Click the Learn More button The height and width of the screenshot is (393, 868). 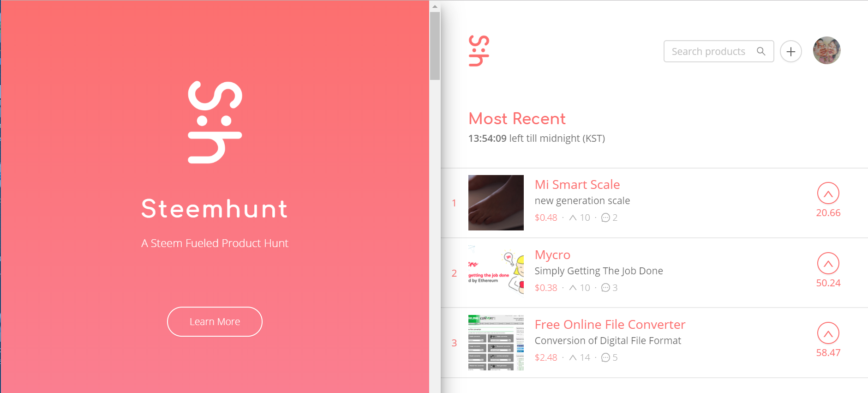point(215,321)
